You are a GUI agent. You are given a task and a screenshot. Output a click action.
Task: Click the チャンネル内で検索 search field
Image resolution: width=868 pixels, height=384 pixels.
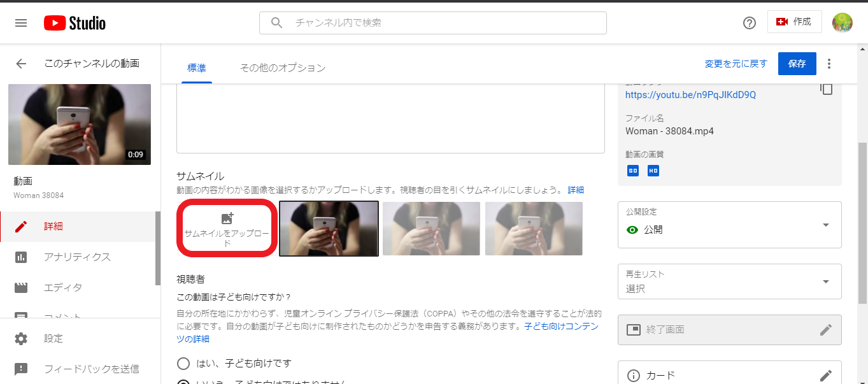coord(433,23)
